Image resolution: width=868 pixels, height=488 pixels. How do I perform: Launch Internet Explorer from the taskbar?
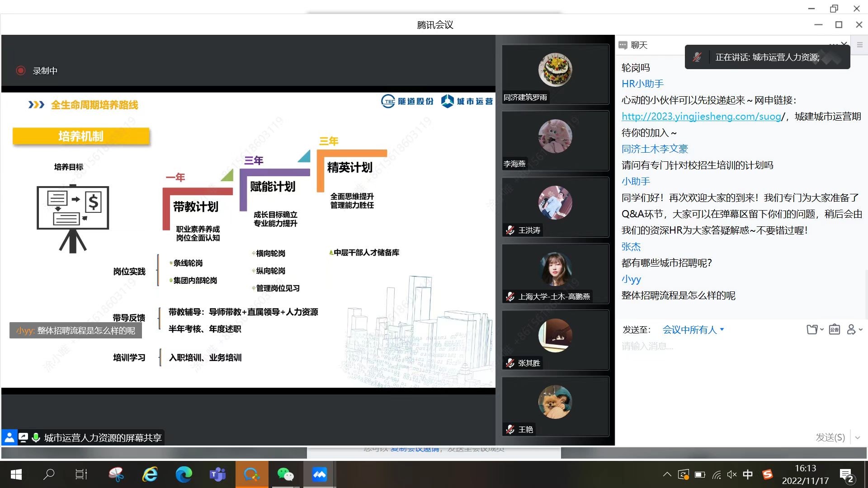point(150,474)
